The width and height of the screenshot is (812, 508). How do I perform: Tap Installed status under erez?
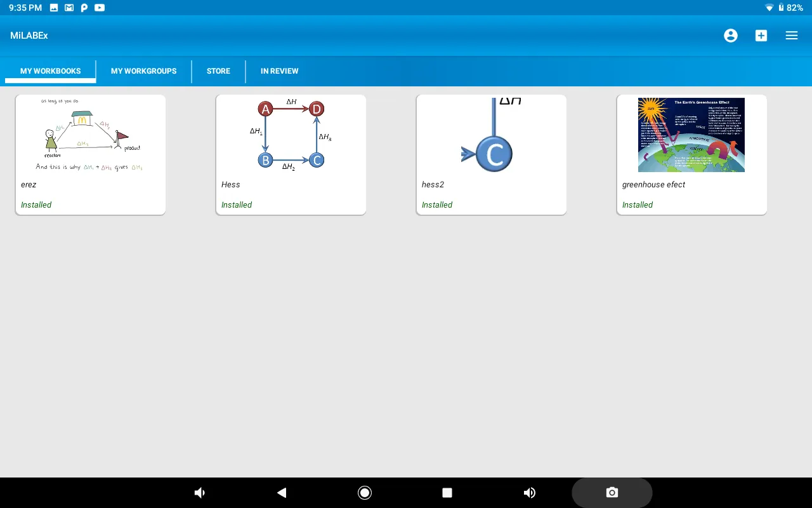point(36,205)
